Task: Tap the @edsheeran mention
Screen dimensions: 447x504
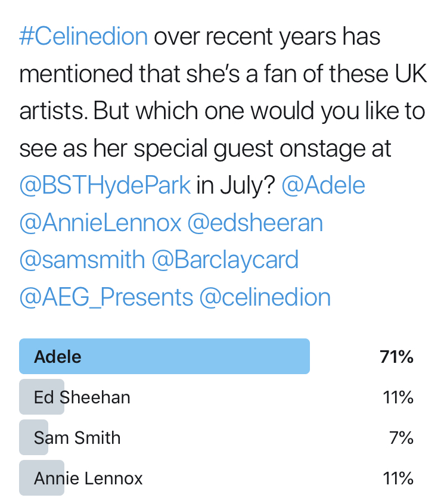Action: pyautogui.click(x=255, y=223)
